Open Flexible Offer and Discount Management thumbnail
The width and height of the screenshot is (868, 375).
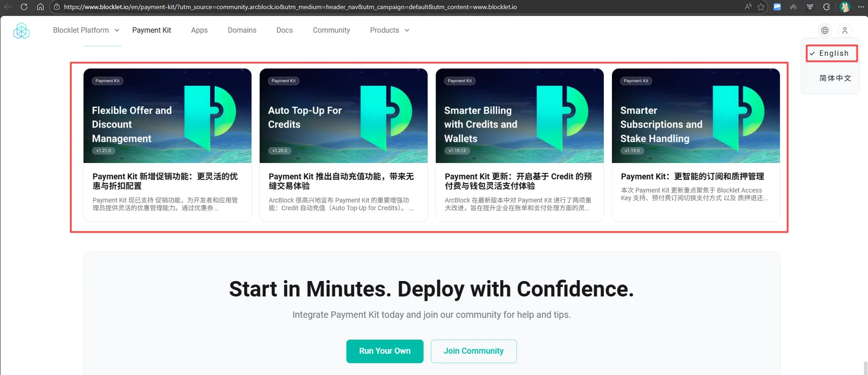coord(168,116)
